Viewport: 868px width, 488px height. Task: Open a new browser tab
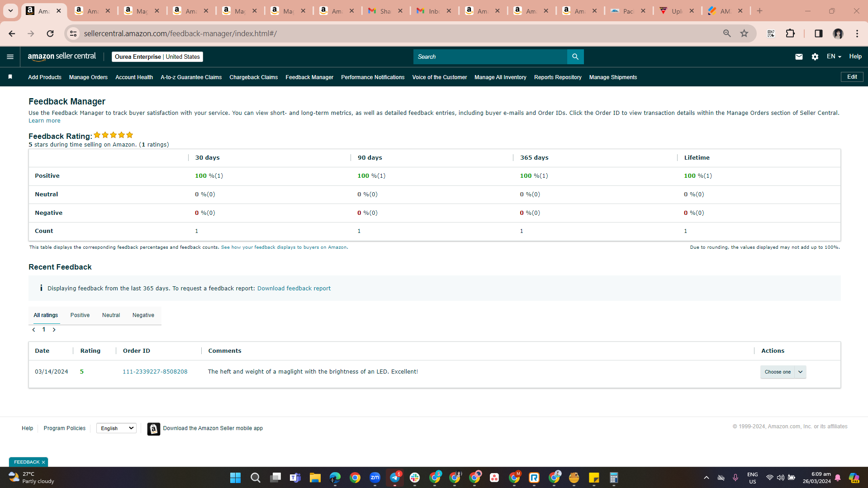(x=759, y=11)
